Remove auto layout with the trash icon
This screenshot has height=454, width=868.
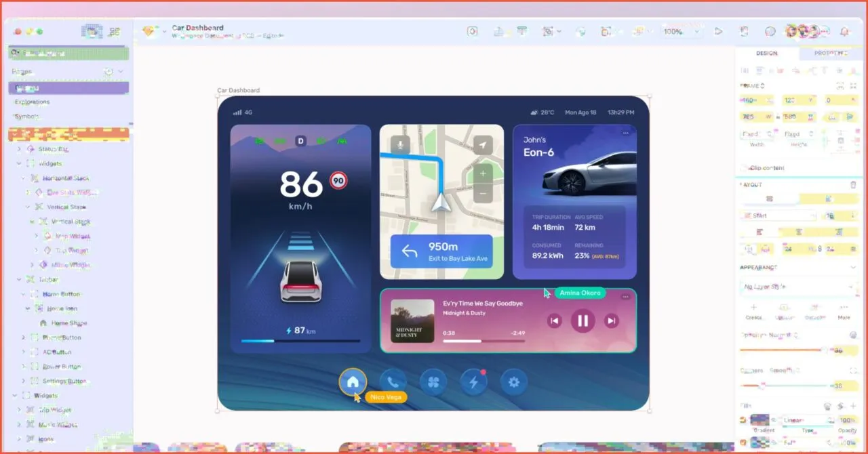(854, 184)
